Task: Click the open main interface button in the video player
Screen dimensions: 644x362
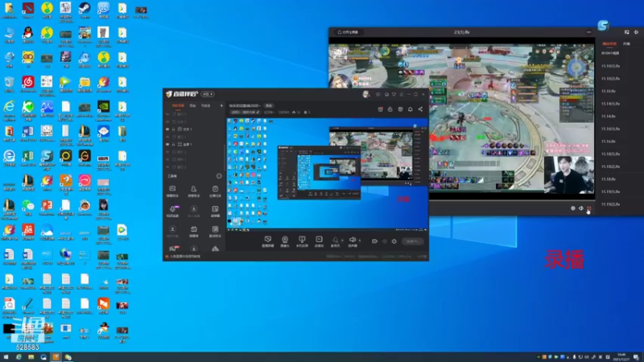Action: point(348,32)
